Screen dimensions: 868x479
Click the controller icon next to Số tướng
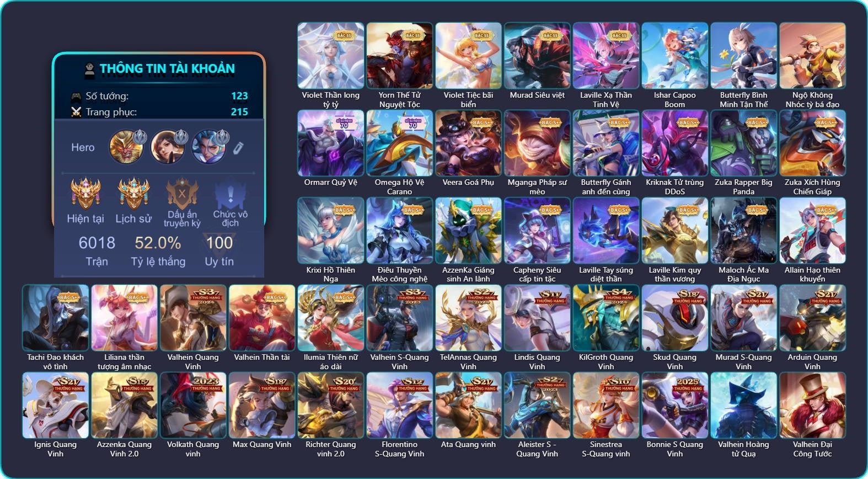pyautogui.click(x=76, y=97)
